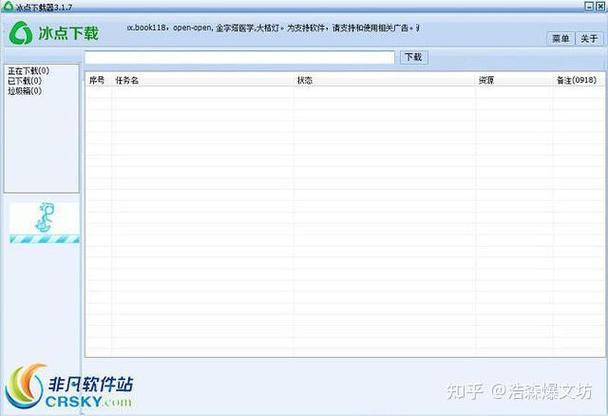Minimize the 冰点下载器 window
608x416 pixels.
point(589,6)
